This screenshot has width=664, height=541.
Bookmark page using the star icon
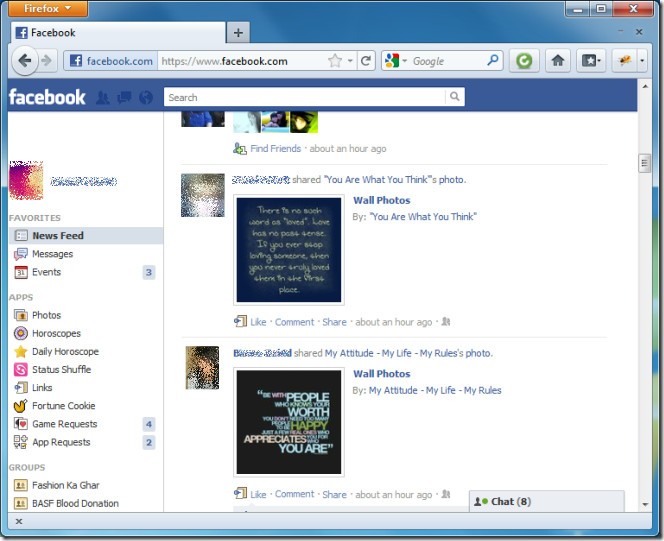pos(335,61)
